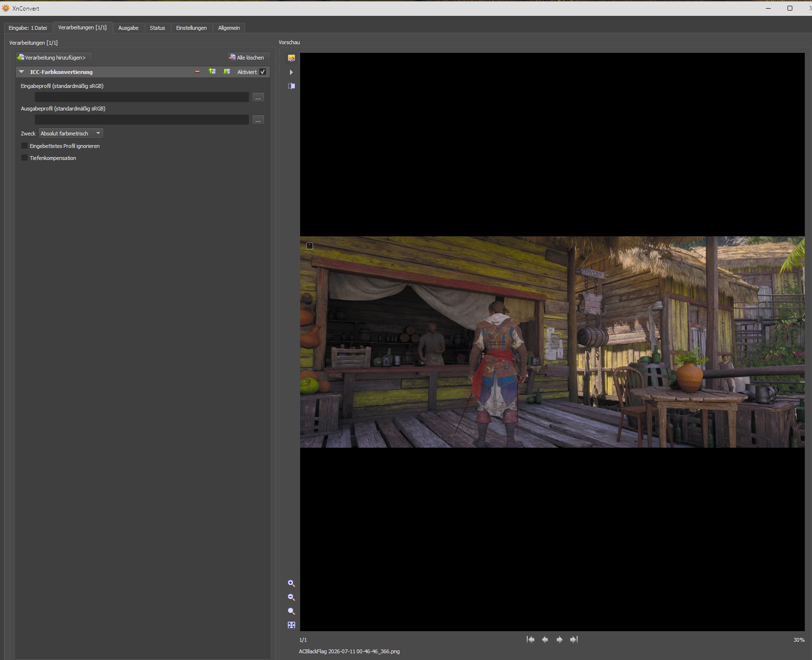The height and width of the screenshot is (660, 812).
Task: Minimize the XnConvert window
Action: [x=768, y=8]
